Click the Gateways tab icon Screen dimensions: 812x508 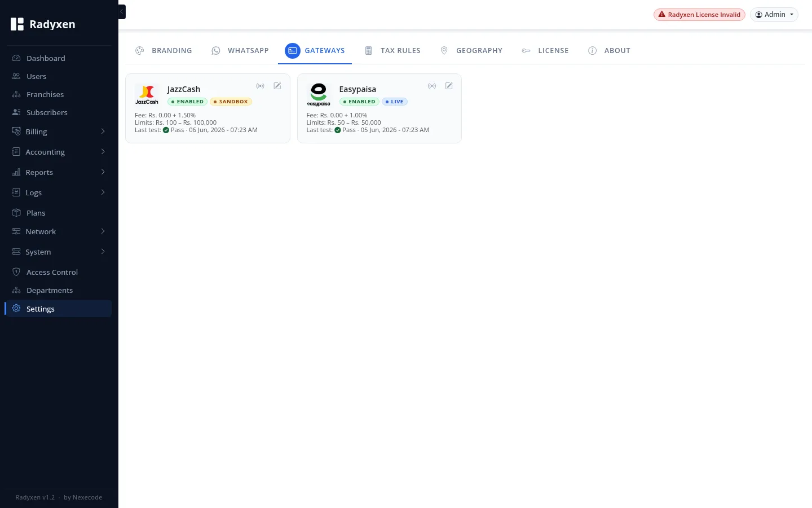click(293, 50)
